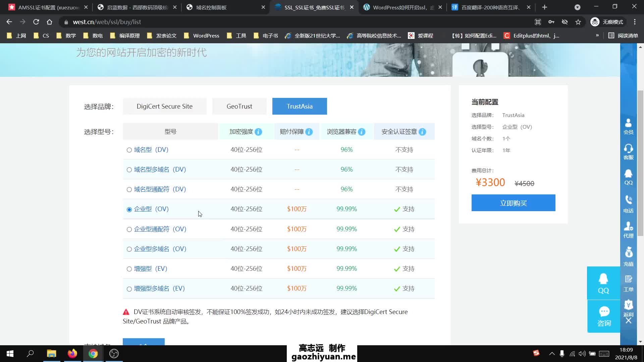Open the Editplus的html bookmark
The image size is (644, 362).
(532, 36)
